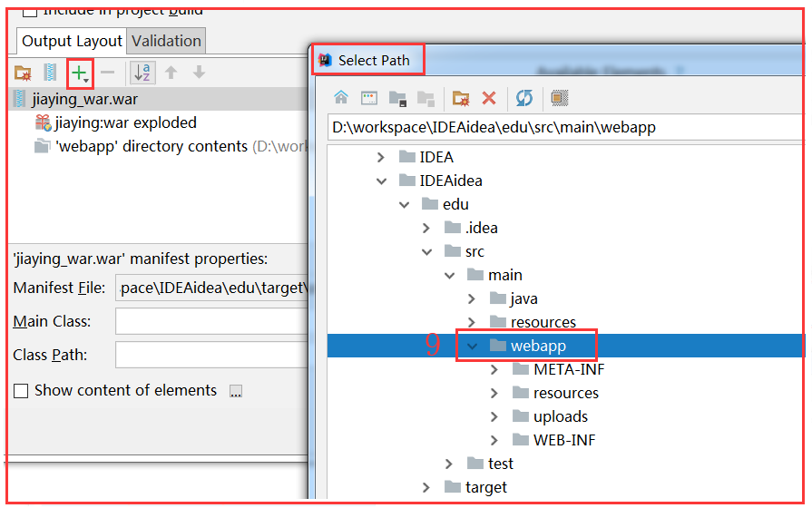The width and height of the screenshot is (812, 508).
Task: Collapse the main folder
Action: coord(450,276)
